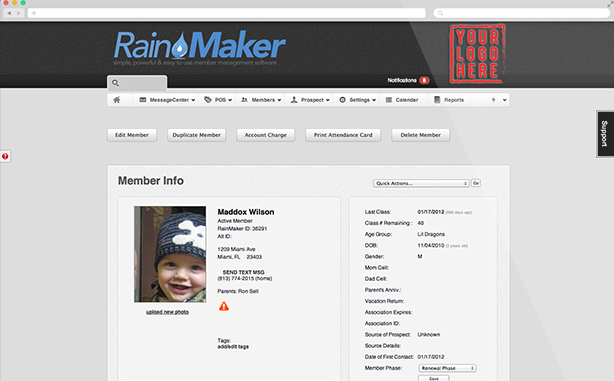Click the Duplicate Member button
This screenshot has height=381, width=614.
tap(197, 135)
